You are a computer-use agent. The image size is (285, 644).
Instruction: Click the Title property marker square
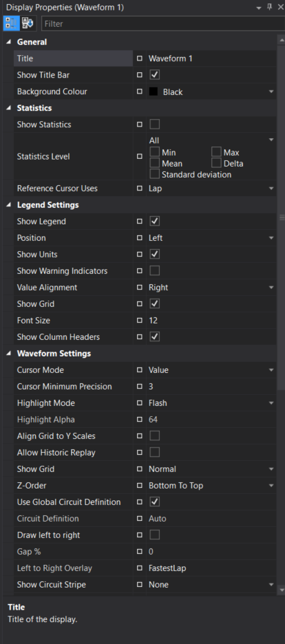click(140, 58)
